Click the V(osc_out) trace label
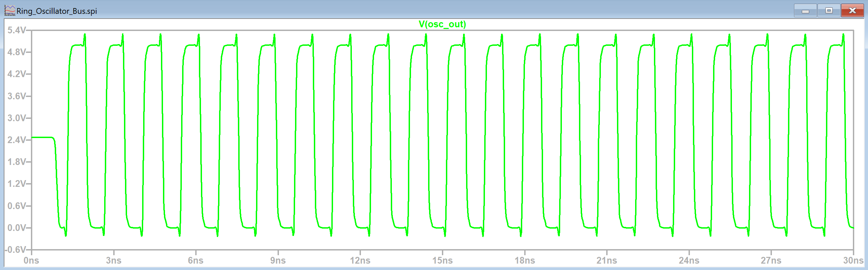The width and height of the screenshot is (868, 270). pos(442,24)
